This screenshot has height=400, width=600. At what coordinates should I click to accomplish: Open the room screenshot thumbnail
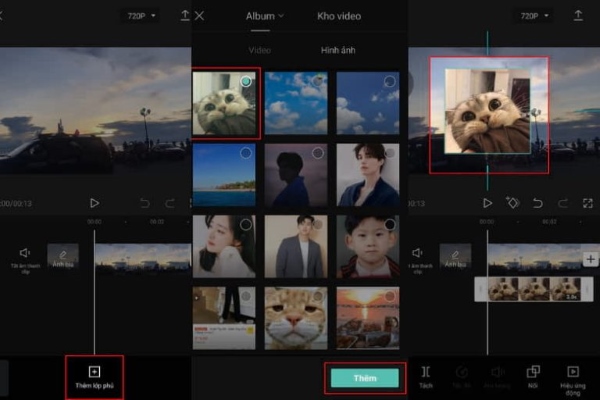coord(224,318)
